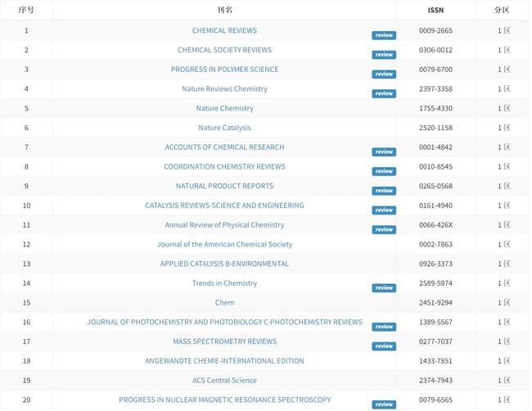The height and width of the screenshot is (411, 532).
Task: Open APPLIED CATALYSIS B-ENVIRONMENTAL link
Action: [x=224, y=264]
